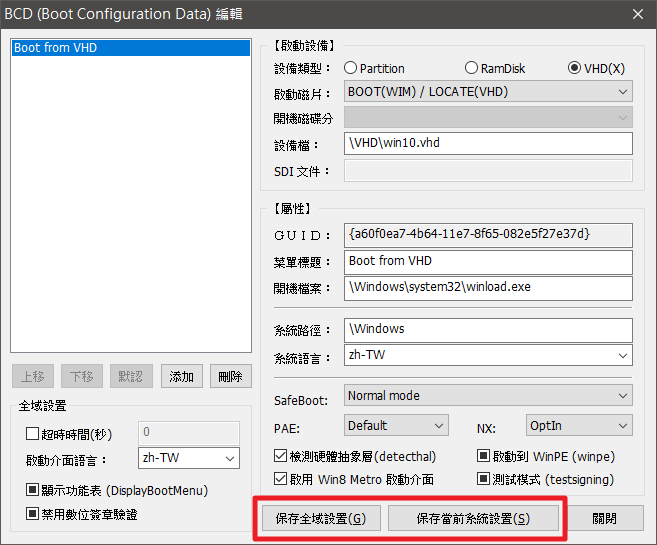
Task: Select the RamDisk radio button
Action: click(472, 68)
